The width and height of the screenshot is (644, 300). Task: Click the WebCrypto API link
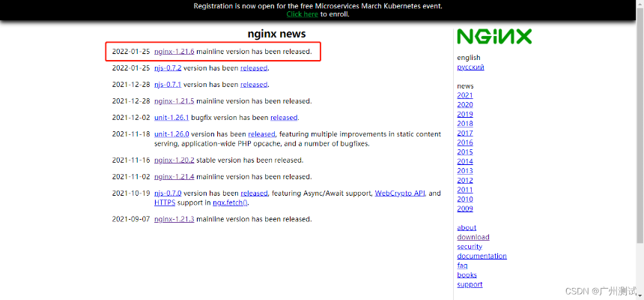coord(400,193)
